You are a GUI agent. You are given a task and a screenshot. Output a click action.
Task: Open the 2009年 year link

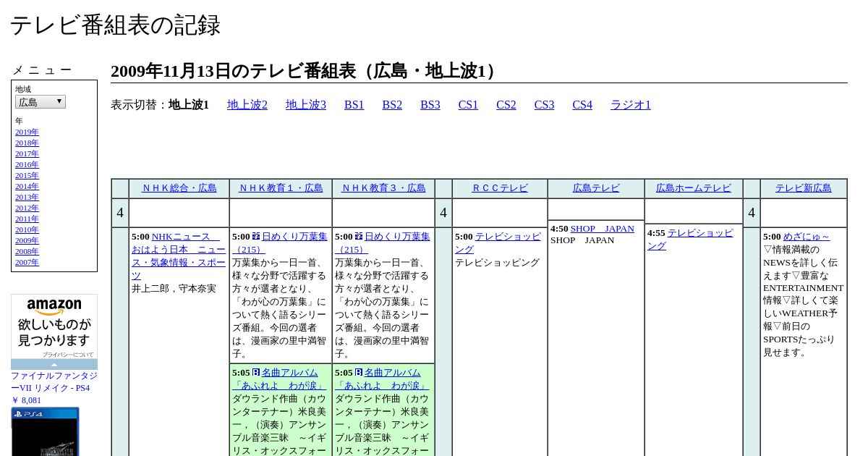[27, 240]
